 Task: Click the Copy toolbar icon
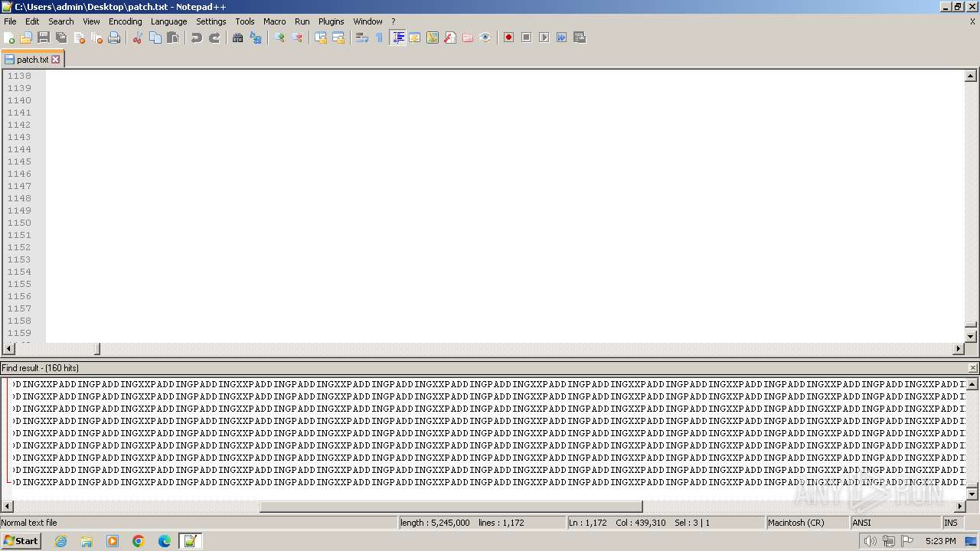[x=155, y=37]
